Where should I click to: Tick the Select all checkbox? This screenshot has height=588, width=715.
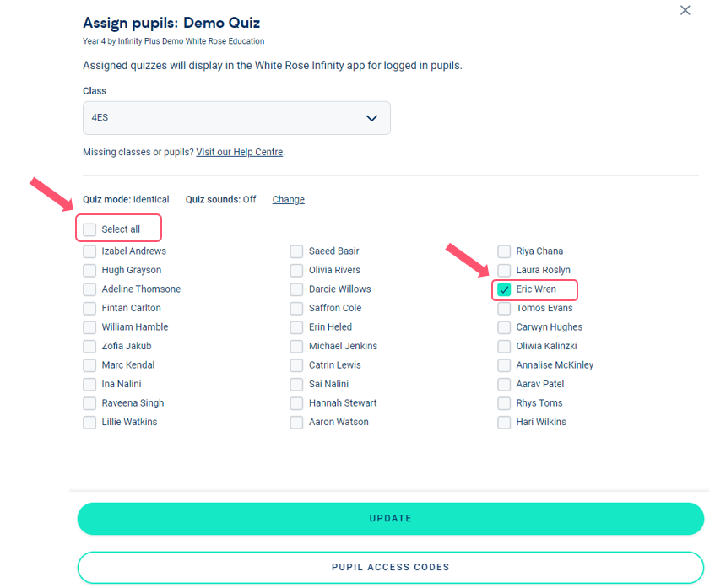pos(89,229)
